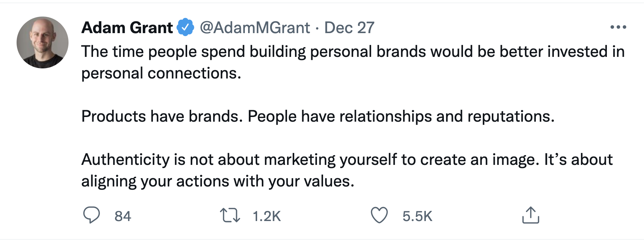See the 1.2K retweets list
Screen dimensions: 644x252
[266, 216]
